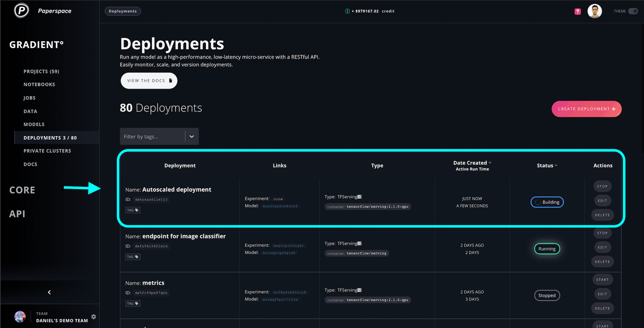Click the Paperspace logo icon

point(22,11)
